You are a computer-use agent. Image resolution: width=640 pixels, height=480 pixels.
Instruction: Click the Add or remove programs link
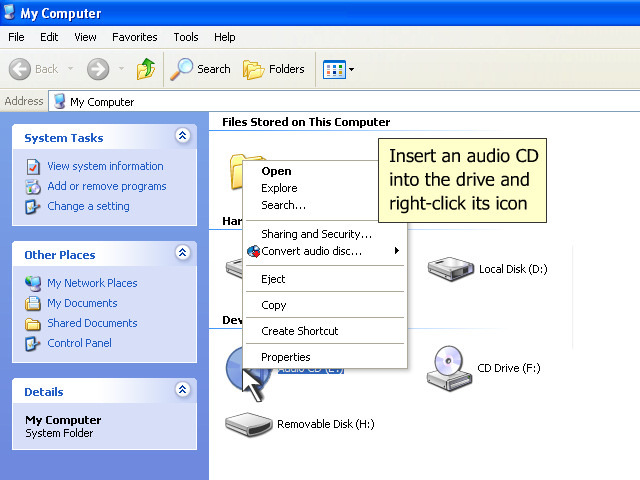point(107,186)
